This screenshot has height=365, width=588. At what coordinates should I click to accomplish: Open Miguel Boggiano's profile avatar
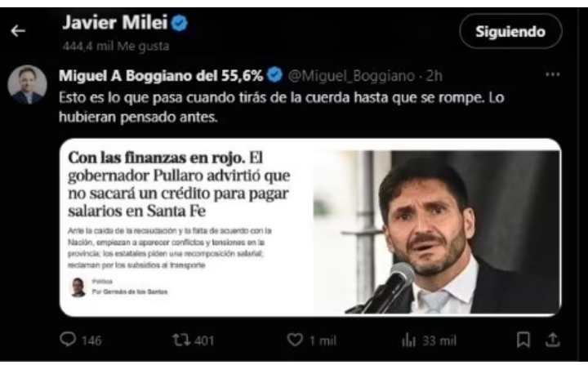(27, 85)
